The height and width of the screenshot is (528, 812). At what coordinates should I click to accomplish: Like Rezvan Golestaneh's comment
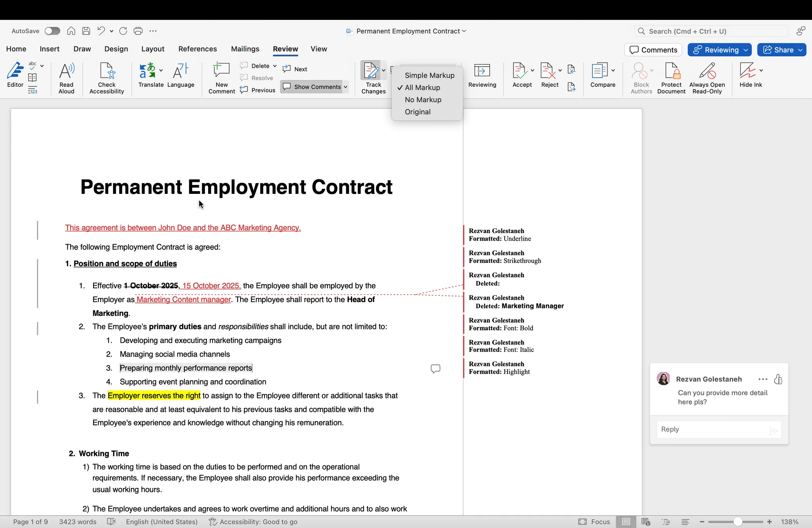click(x=778, y=379)
